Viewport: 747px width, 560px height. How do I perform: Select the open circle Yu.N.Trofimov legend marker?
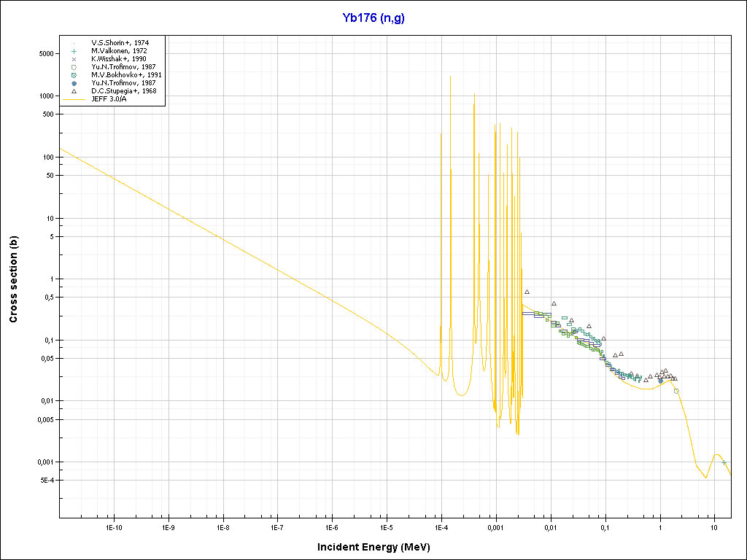tap(74, 67)
